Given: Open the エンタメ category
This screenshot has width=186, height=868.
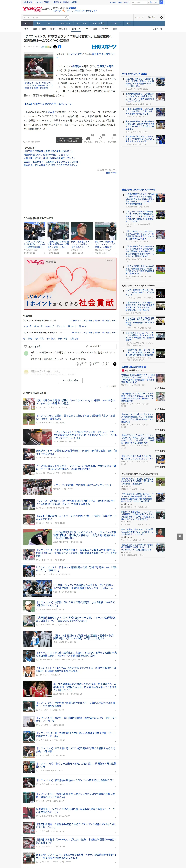Looking at the screenshot, I should (63, 29).
